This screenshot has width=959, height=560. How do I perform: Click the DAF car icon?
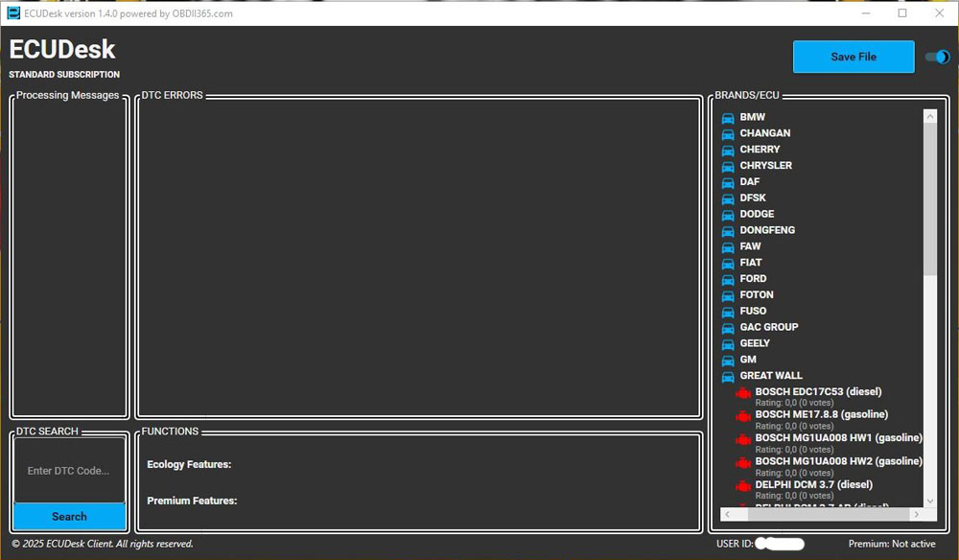tap(728, 183)
